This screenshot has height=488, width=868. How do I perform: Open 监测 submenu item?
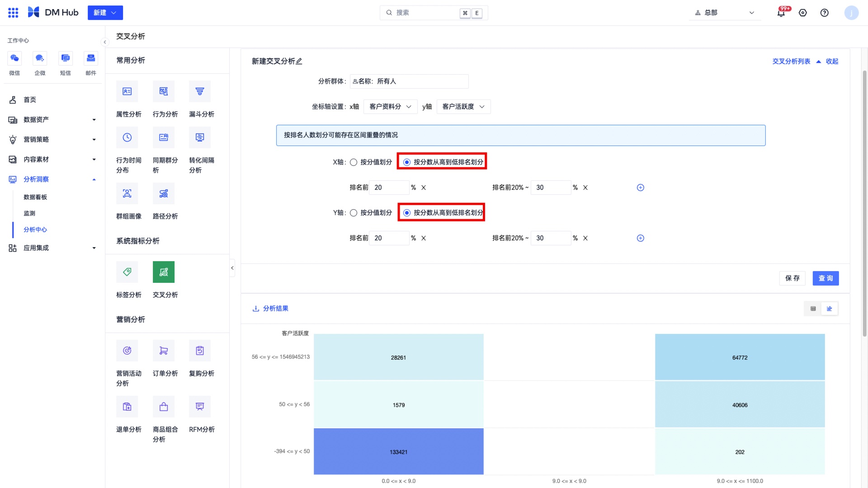point(29,213)
